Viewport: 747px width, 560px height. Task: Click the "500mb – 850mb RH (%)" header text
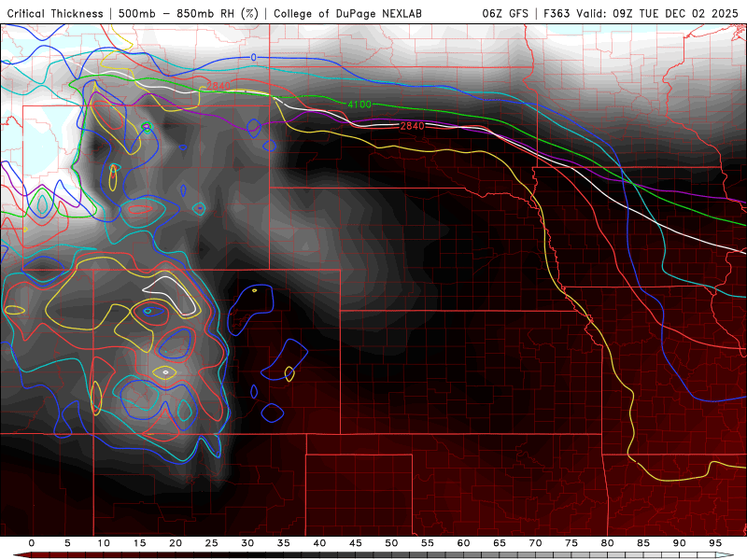click(x=189, y=13)
